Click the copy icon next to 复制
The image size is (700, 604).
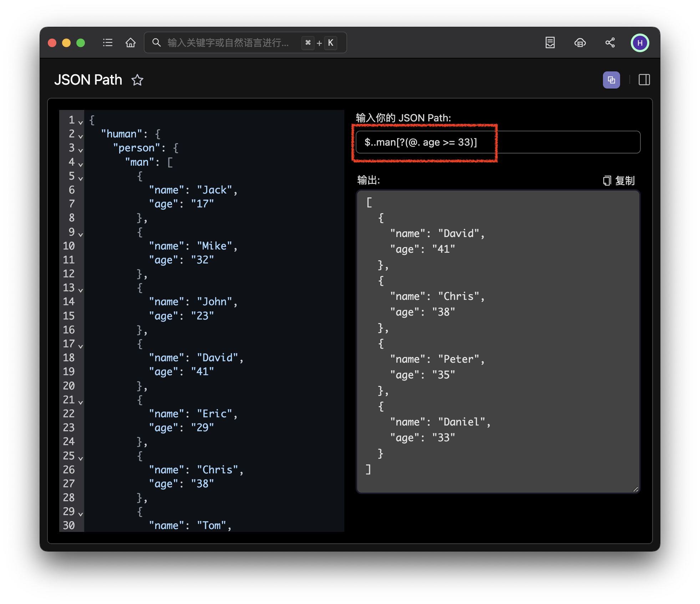pyautogui.click(x=607, y=181)
